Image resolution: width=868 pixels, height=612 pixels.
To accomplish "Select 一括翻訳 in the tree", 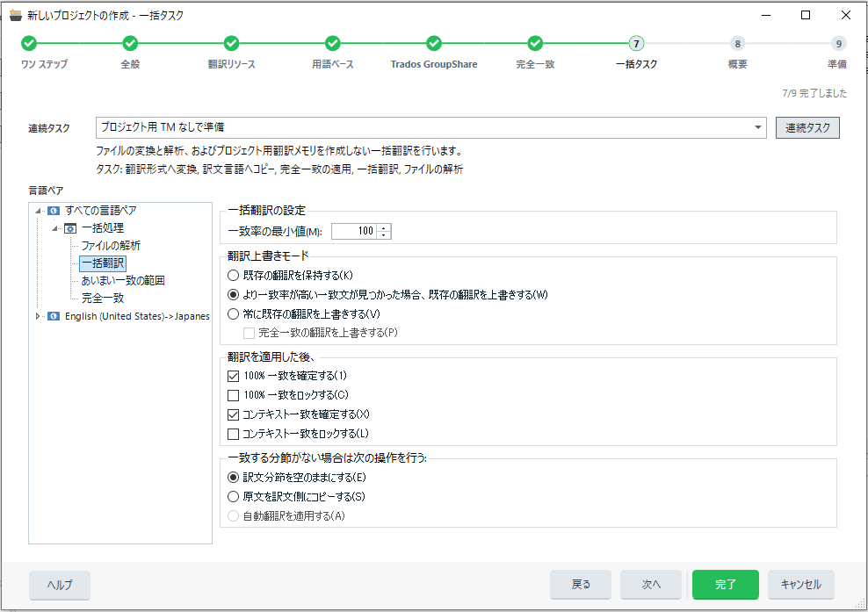I will pyautogui.click(x=103, y=263).
